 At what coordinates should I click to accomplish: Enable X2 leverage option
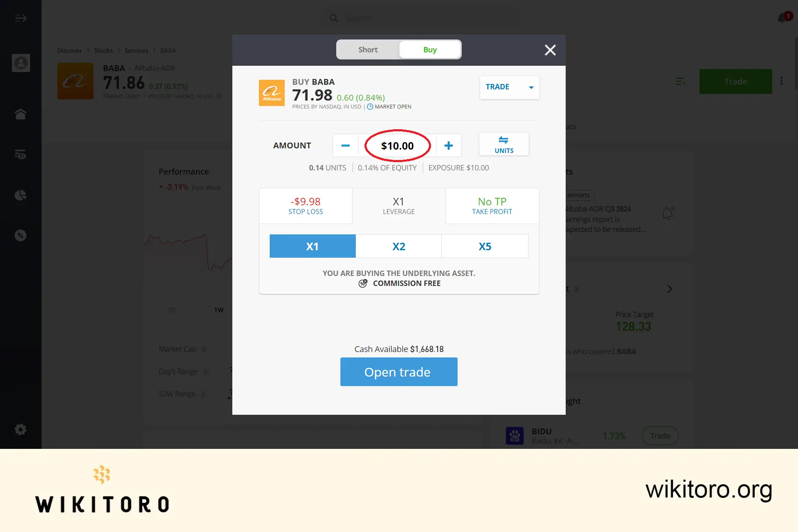399,246
